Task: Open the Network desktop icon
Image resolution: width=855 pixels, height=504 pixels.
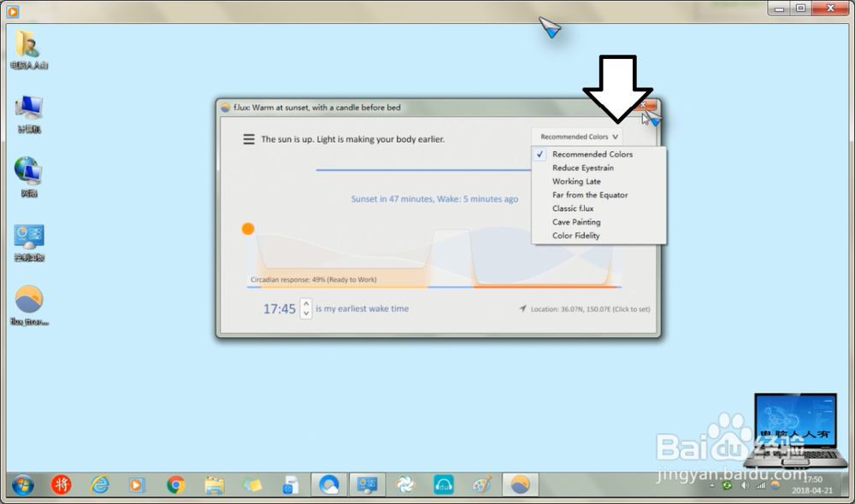Action: (29, 178)
